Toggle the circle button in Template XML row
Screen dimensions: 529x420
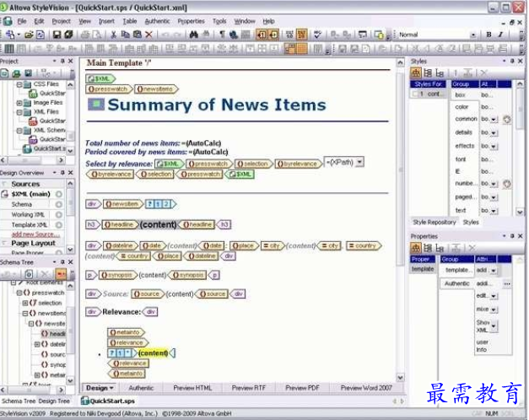pyautogui.click(x=59, y=224)
